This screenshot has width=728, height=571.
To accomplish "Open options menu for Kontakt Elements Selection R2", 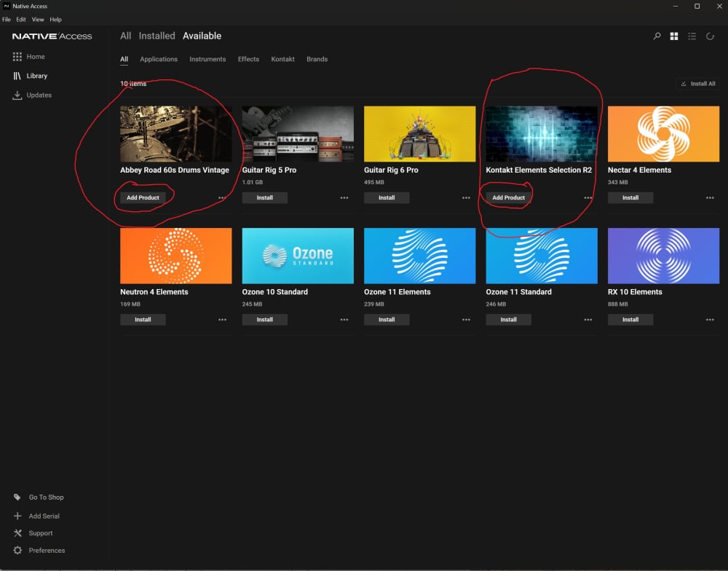I will click(x=588, y=198).
